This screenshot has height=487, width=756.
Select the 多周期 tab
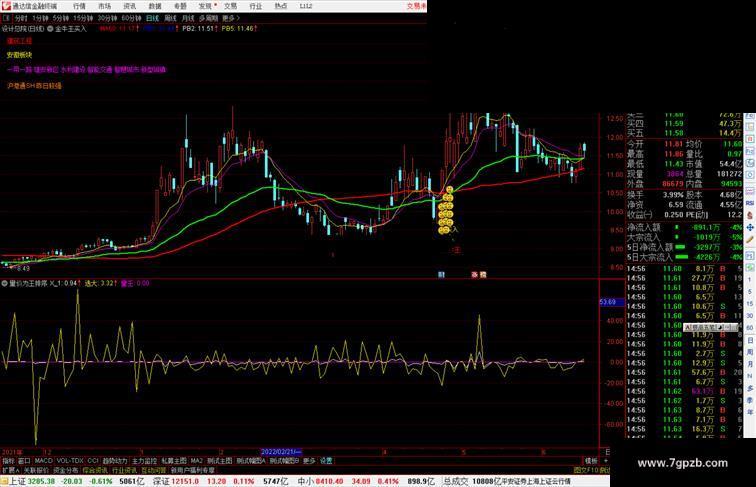(208, 18)
